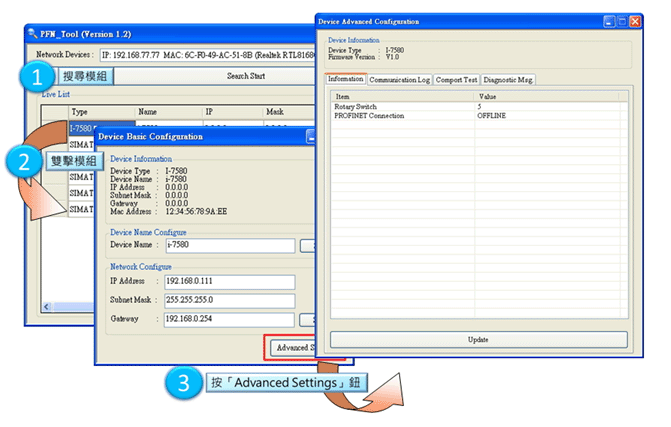Image resolution: width=671 pixels, height=427 pixels.
Task: Click the Advanced Settings button
Action: tap(293, 347)
